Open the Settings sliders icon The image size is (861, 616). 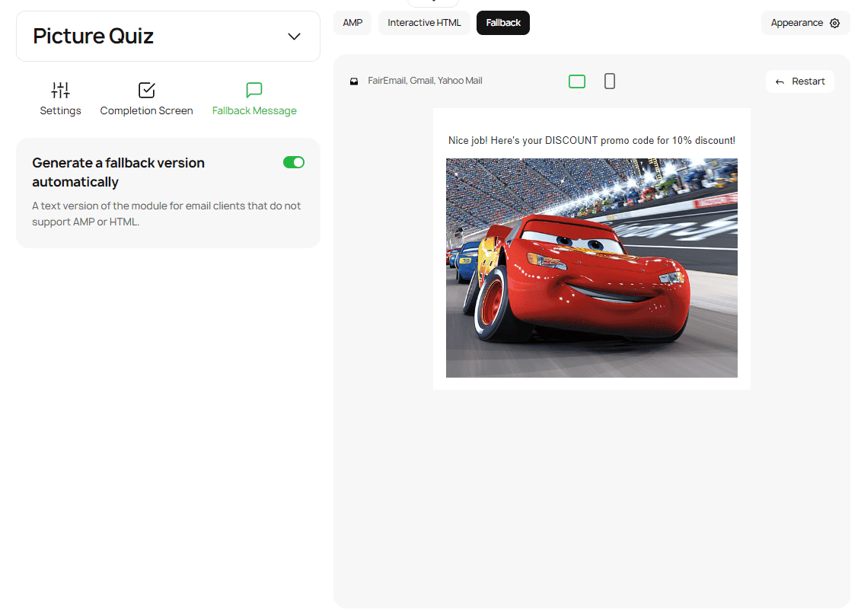[x=60, y=91]
